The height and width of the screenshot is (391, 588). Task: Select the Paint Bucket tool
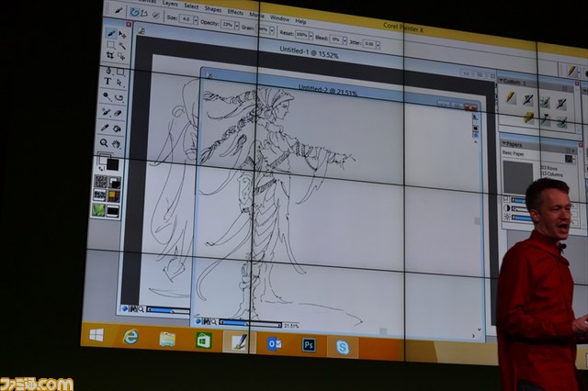(x=117, y=128)
